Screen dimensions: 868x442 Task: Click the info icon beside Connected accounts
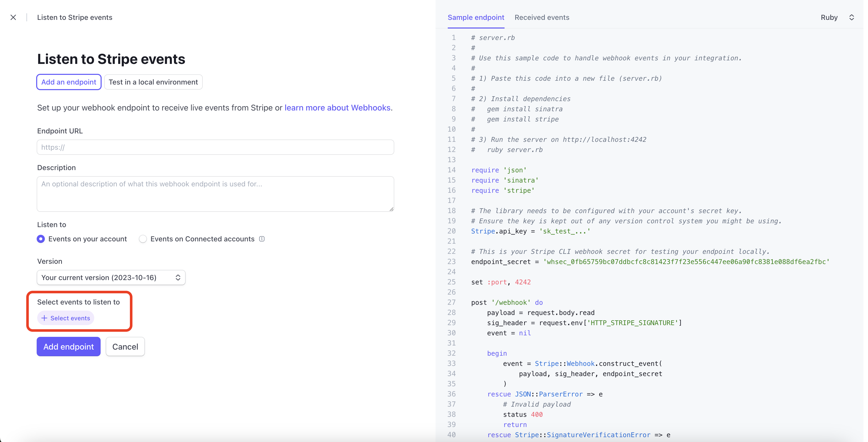tap(262, 239)
